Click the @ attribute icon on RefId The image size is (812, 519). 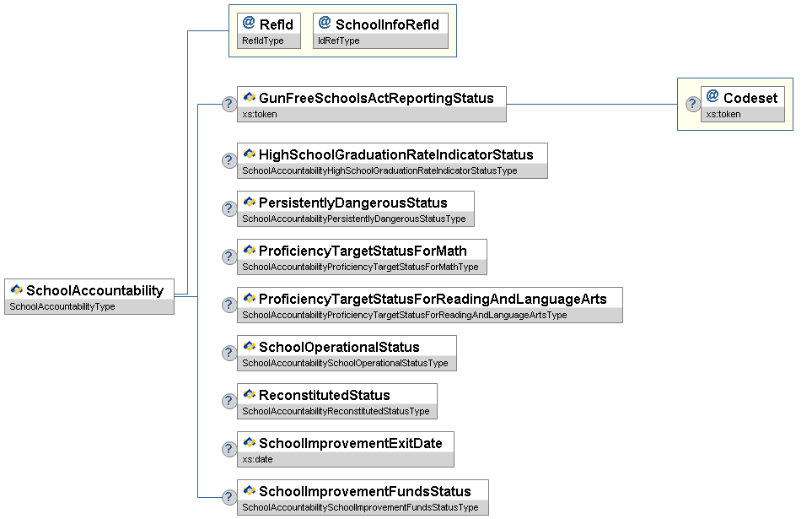249,24
